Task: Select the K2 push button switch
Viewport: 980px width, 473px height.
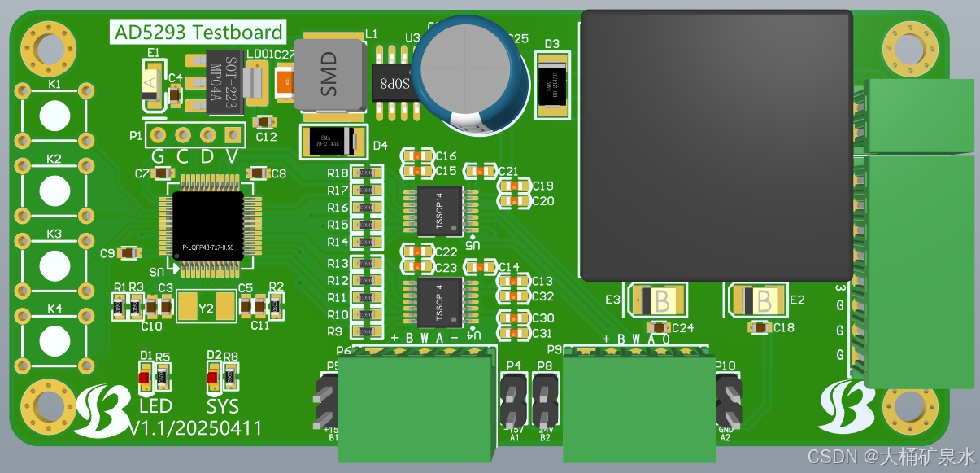Action: coord(54,190)
